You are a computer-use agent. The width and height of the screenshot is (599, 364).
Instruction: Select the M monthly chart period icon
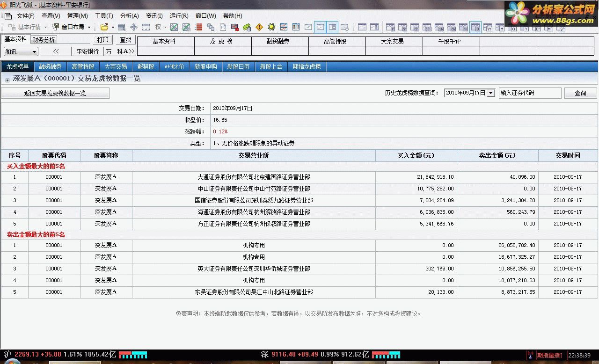click(500, 28)
